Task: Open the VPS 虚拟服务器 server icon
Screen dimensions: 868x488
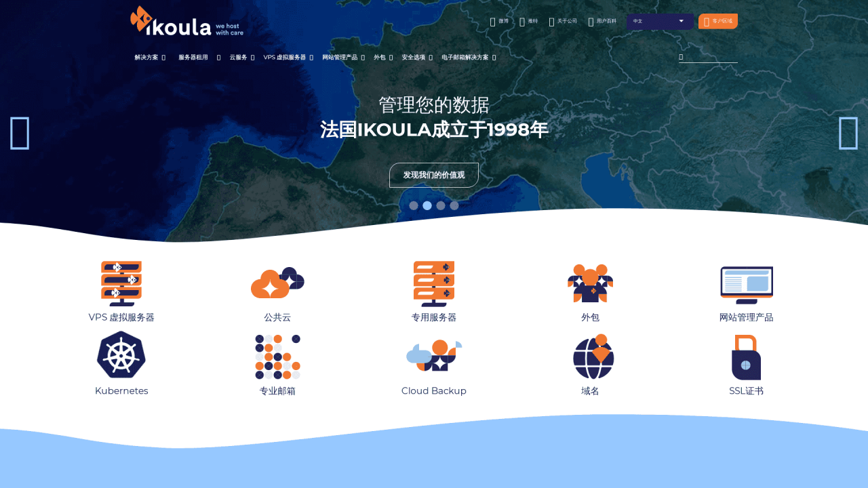Action: click(121, 283)
